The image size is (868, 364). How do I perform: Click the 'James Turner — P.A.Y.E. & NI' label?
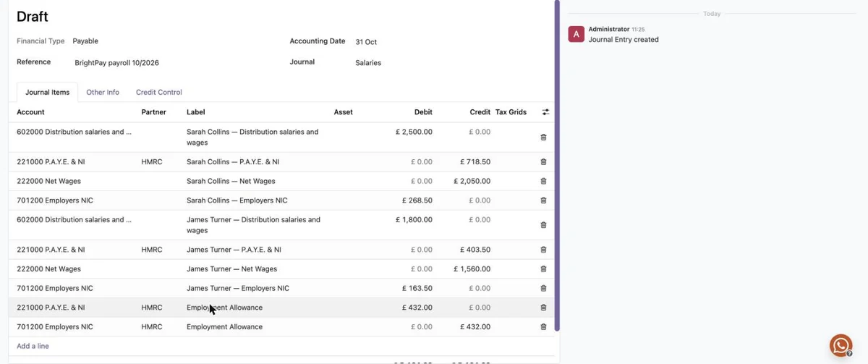pyautogui.click(x=234, y=250)
